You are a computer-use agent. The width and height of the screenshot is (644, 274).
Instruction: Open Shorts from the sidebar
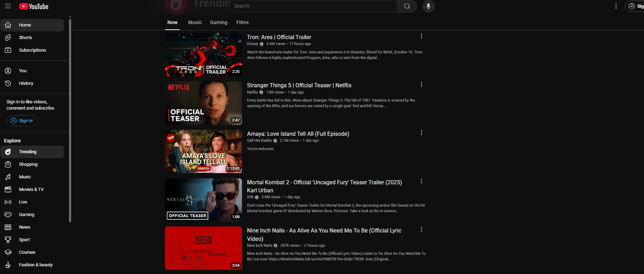[x=32, y=38]
